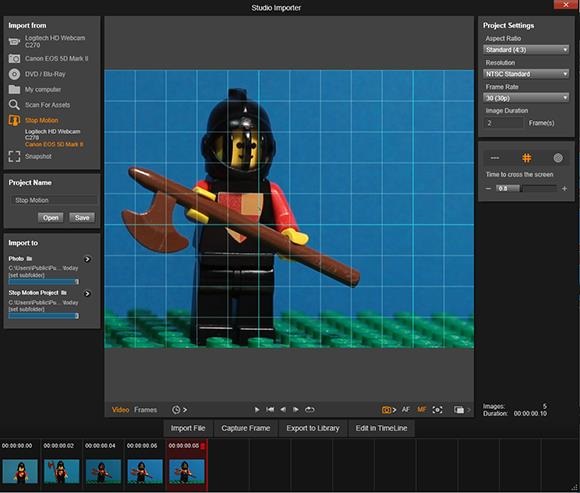The width and height of the screenshot is (580, 493).
Task: Open the onion skin overlay icon
Action: coord(459,410)
